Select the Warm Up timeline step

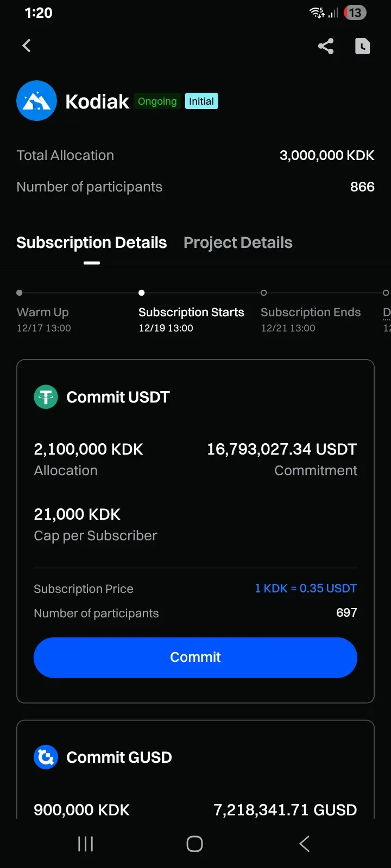point(43,312)
